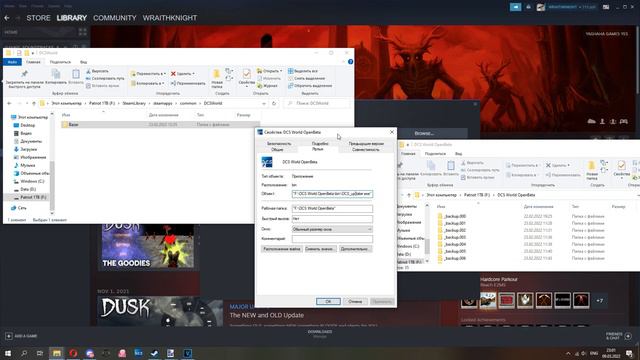The width and height of the screenshot is (640, 360).
Task: Select _backup.003 folder in OpenBeta window
Action: (454, 237)
